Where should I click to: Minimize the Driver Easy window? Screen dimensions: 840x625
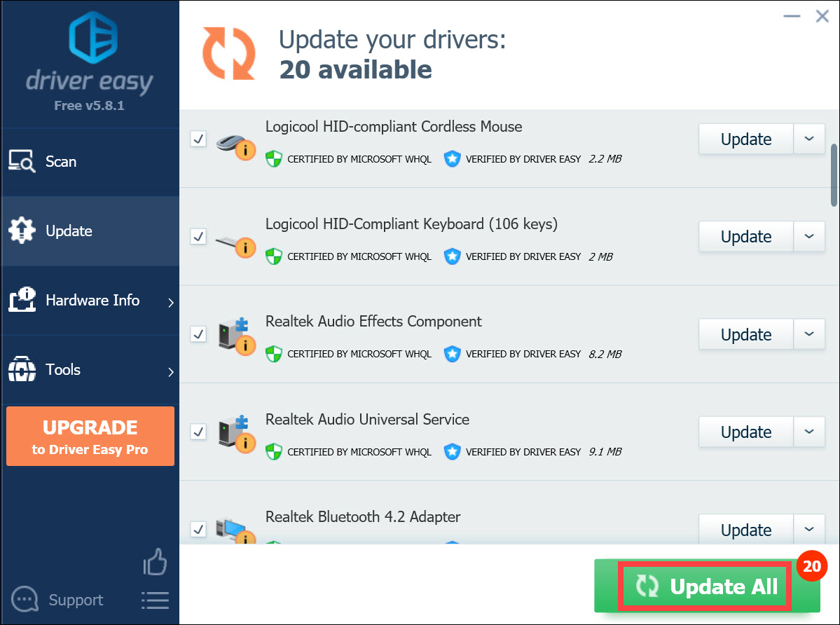791,16
